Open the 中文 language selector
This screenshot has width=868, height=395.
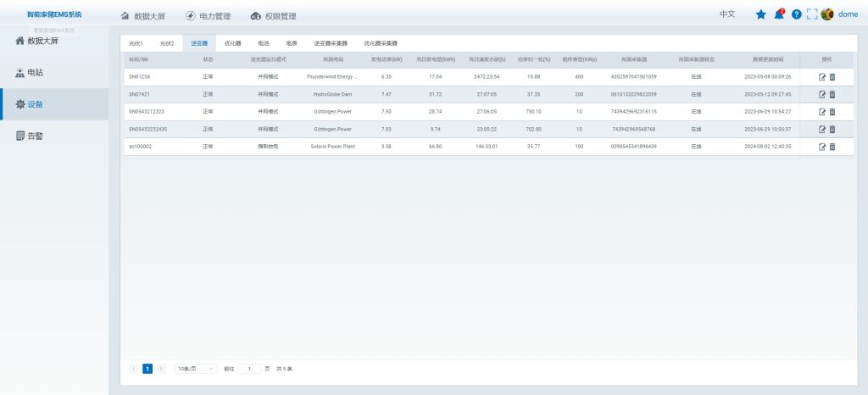pyautogui.click(x=726, y=14)
